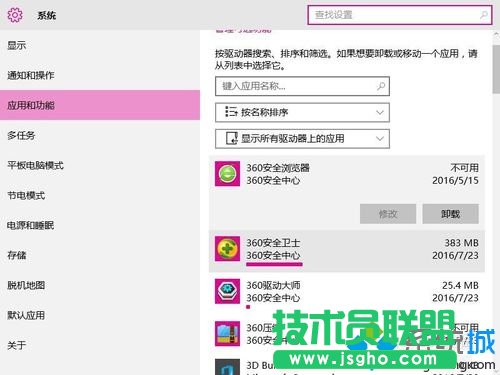Open 默认应用 settings
The image size is (500, 375).
coord(100,315)
